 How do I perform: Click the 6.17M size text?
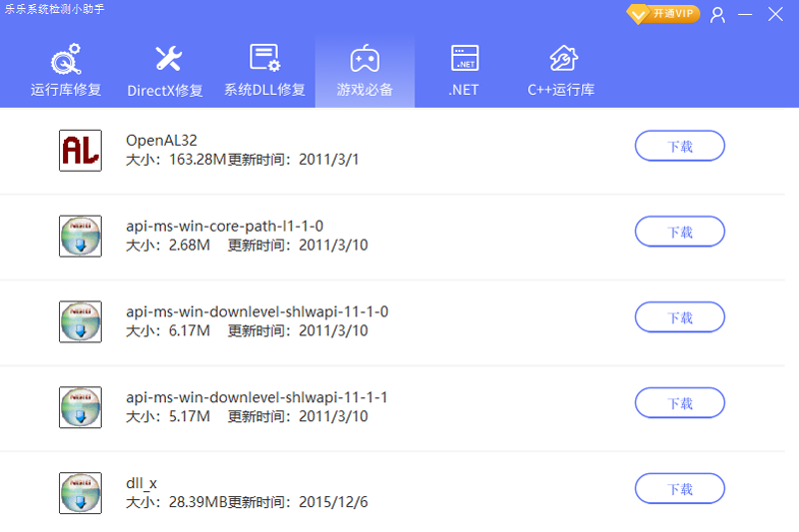189,330
